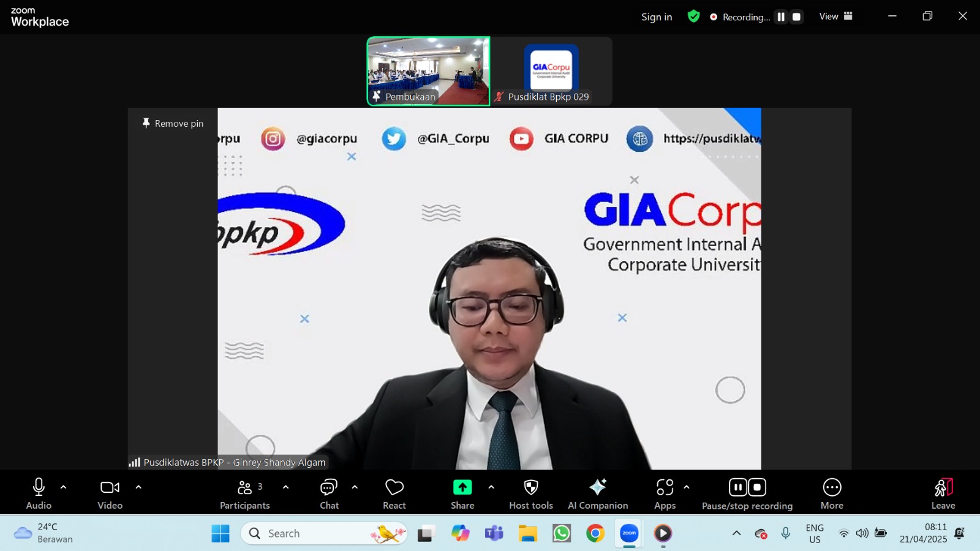Pause recording in the bottom toolbar

(738, 487)
